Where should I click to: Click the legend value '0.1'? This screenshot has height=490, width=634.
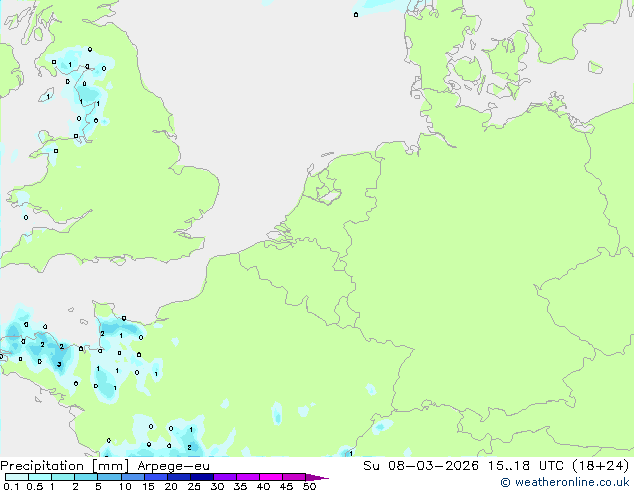click(11, 486)
